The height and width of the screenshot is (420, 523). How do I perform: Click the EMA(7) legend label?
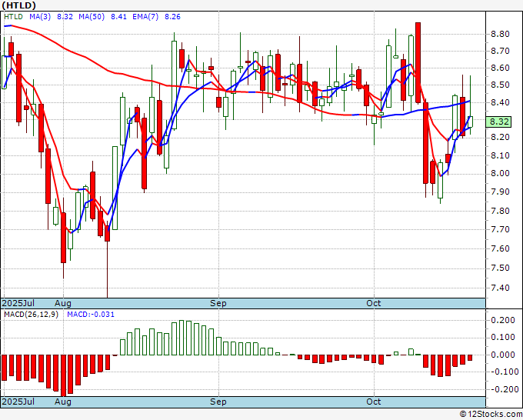pos(145,17)
